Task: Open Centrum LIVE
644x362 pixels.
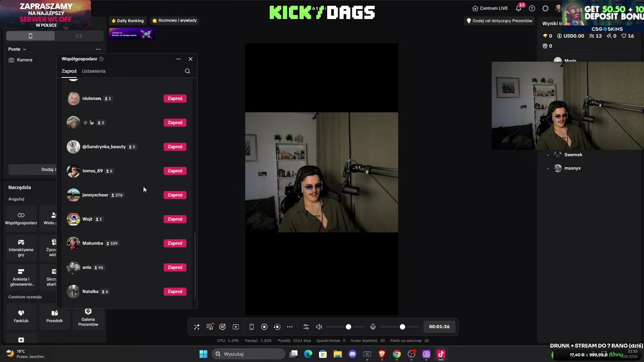Action: (490, 9)
